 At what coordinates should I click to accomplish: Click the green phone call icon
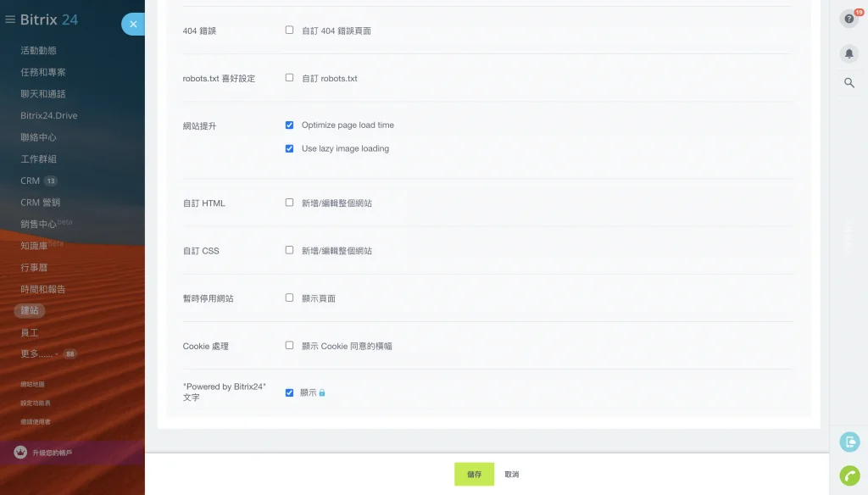(849, 476)
